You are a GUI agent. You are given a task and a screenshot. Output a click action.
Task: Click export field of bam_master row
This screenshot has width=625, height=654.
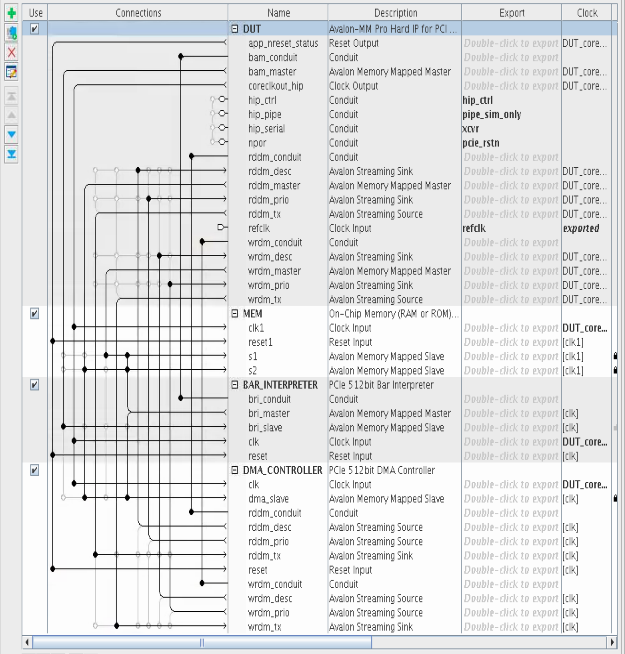(511, 72)
